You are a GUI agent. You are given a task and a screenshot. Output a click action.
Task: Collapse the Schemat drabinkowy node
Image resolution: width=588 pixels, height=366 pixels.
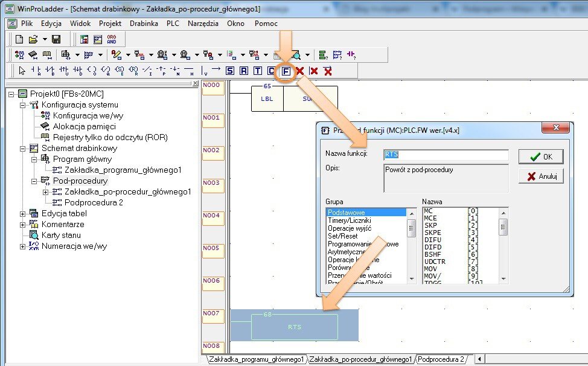point(22,149)
